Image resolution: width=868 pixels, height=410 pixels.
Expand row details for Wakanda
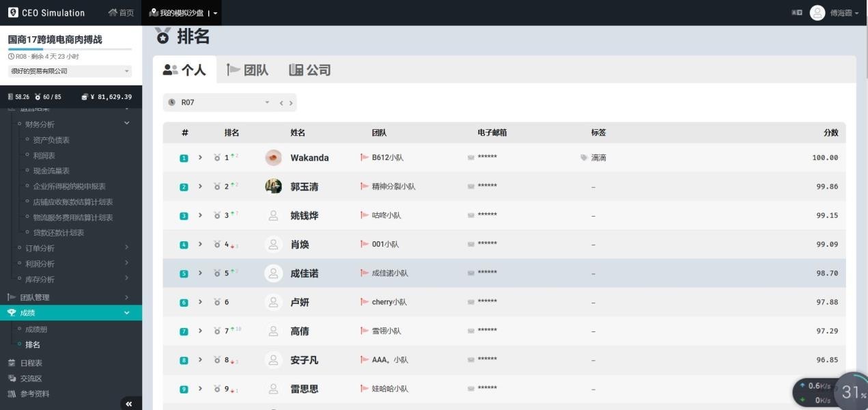[x=200, y=158]
